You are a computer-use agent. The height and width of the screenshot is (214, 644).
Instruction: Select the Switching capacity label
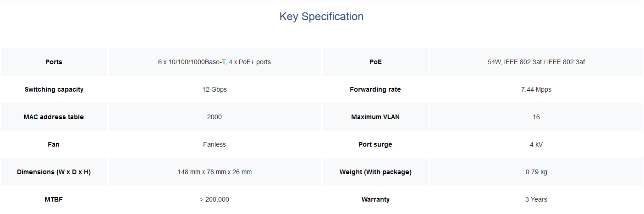(54, 89)
